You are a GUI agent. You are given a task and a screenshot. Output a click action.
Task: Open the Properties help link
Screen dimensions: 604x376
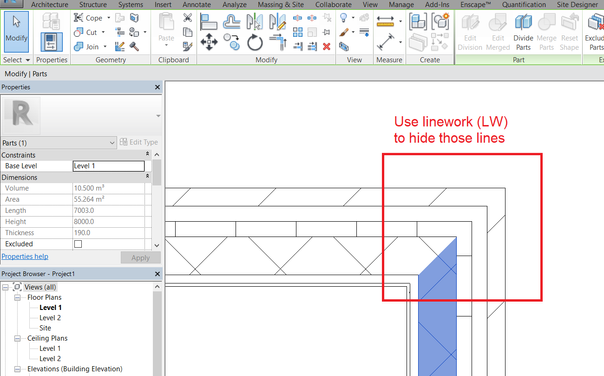point(25,257)
